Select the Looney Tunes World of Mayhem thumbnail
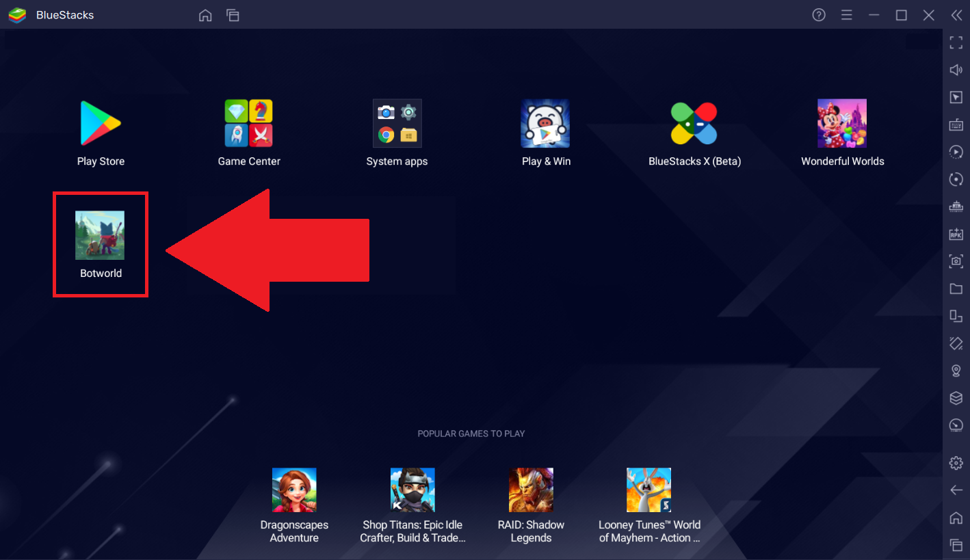 tap(648, 490)
